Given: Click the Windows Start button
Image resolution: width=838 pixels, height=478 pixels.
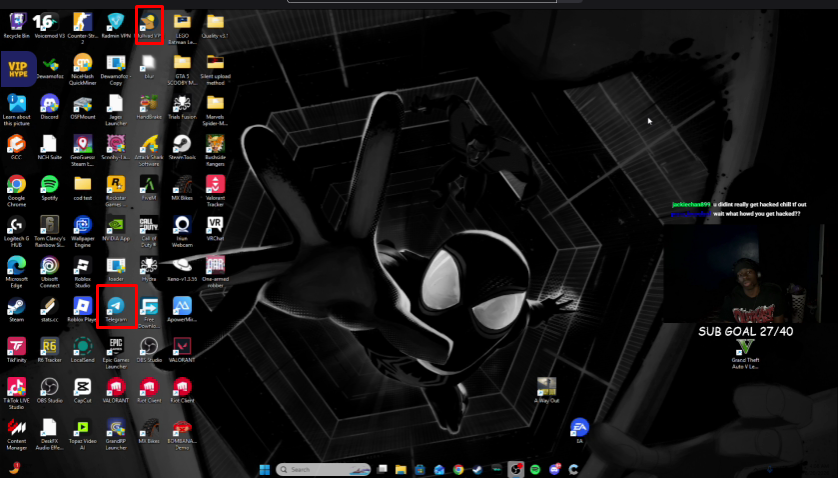Looking at the screenshot, I should 265,469.
